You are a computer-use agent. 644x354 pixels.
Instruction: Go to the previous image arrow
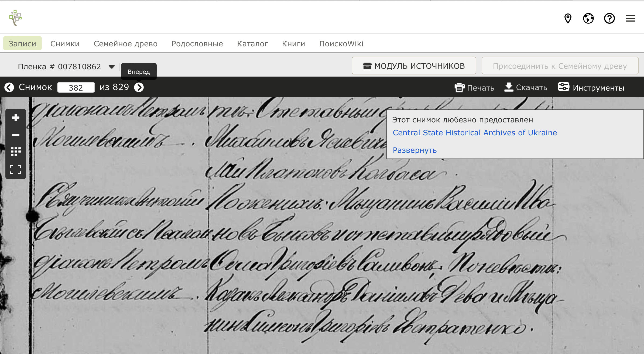[9, 87]
